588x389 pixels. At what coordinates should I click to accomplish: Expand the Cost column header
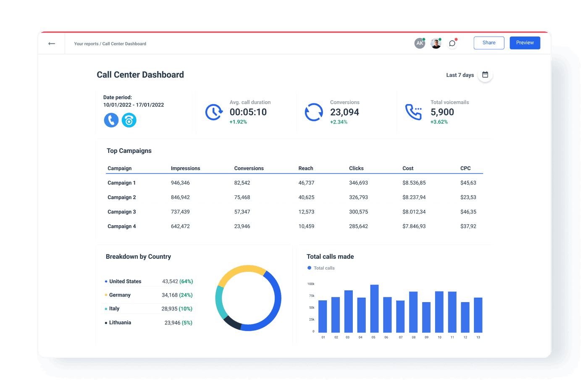[x=407, y=168]
